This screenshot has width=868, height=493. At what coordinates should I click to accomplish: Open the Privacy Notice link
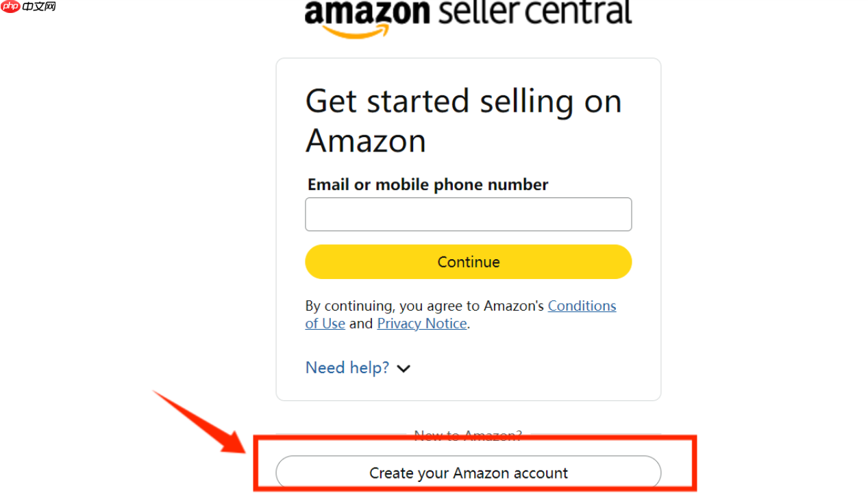point(422,324)
